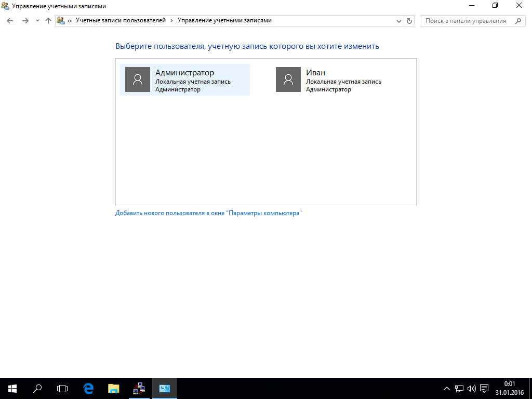Select 'Управление учетными записями' breadcrumb

[224, 20]
